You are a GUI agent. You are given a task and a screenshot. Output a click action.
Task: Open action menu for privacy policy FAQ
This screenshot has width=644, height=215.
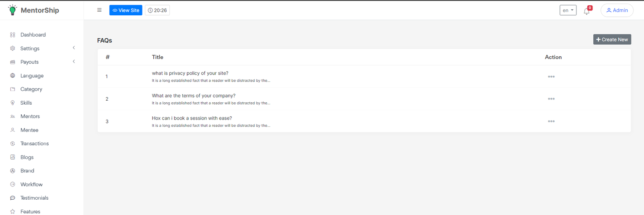(x=551, y=76)
